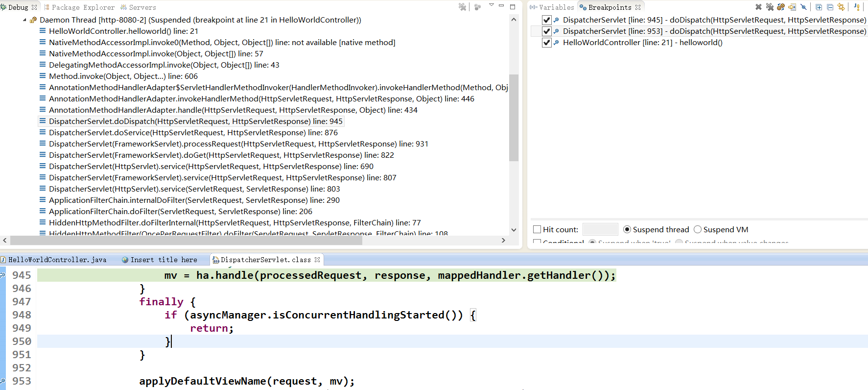Select AnnotationMethodHandlerAdapter.handle line 434 frame

click(x=233, y=110)
